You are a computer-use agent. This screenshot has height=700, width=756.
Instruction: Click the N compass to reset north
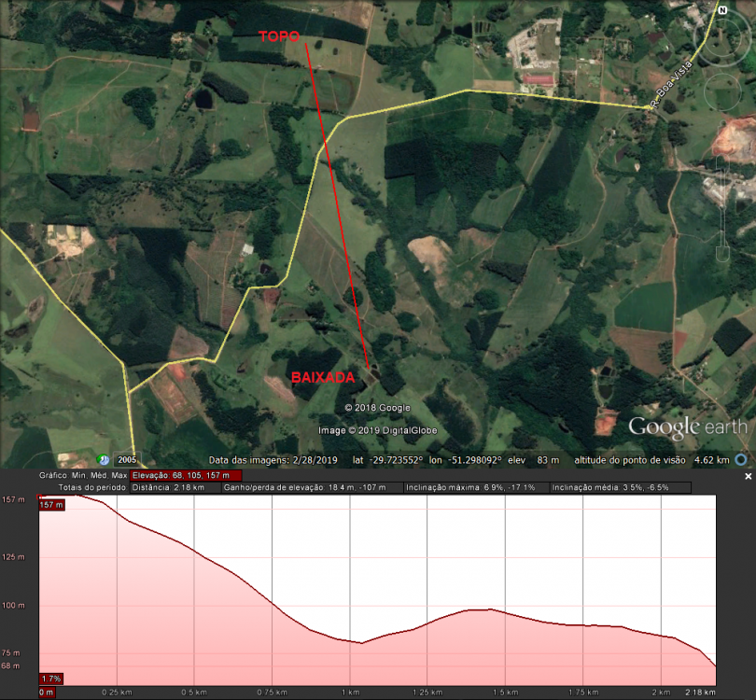point(722,9)
